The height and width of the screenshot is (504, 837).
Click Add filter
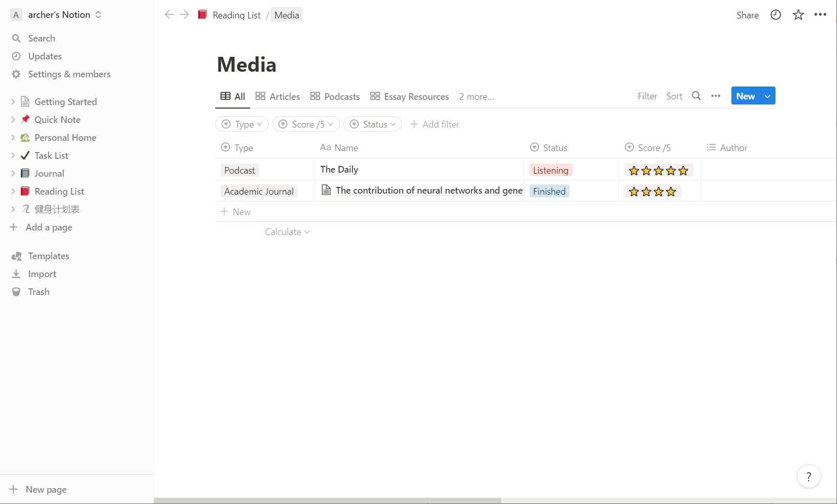click(435, 124)
